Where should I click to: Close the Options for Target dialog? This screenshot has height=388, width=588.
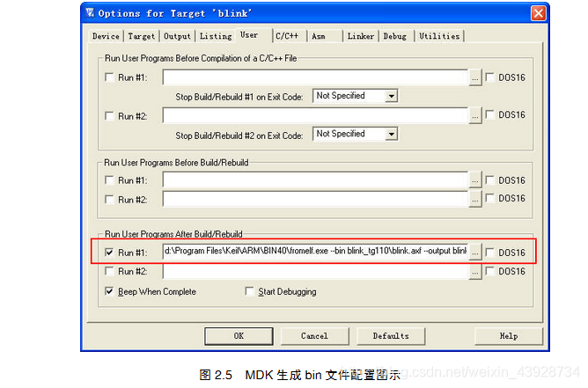539,13
